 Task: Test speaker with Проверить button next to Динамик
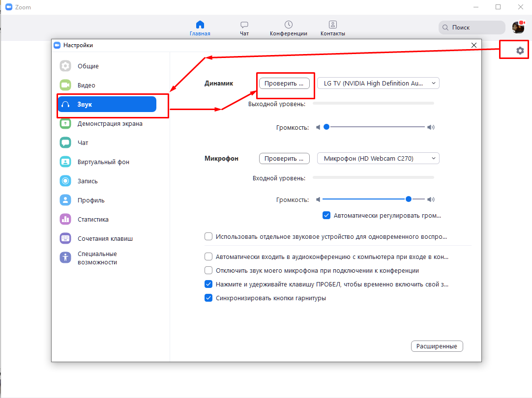tap(284, 84)
